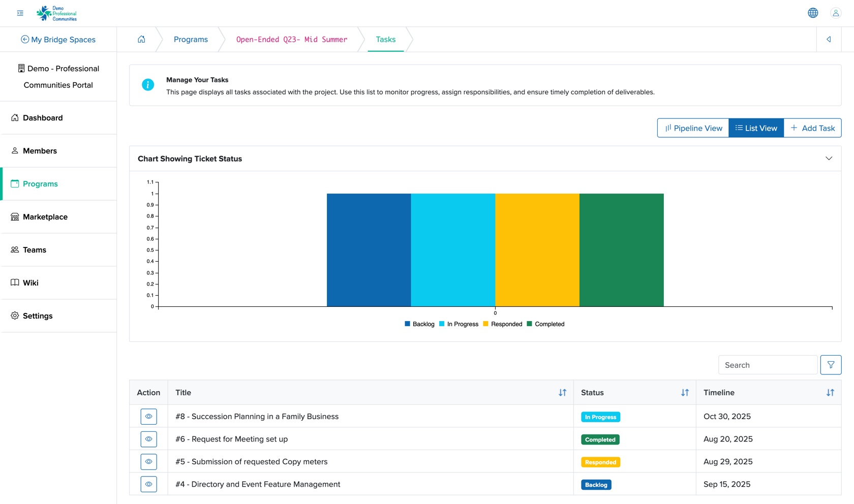Open Marketplace in the sidebar

[58, 217]
